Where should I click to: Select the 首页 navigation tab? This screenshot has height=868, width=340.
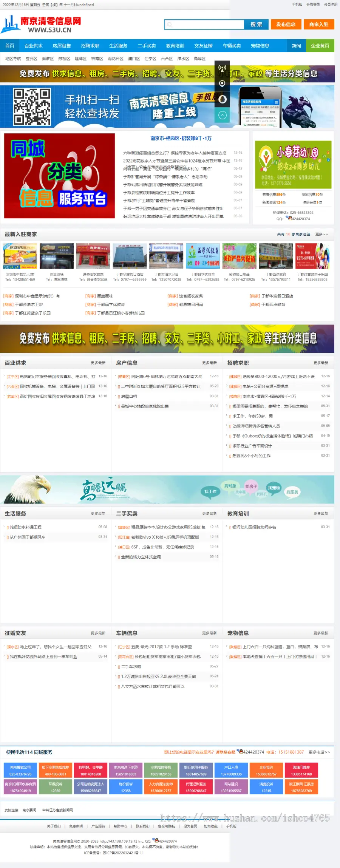tap(10, 46)
